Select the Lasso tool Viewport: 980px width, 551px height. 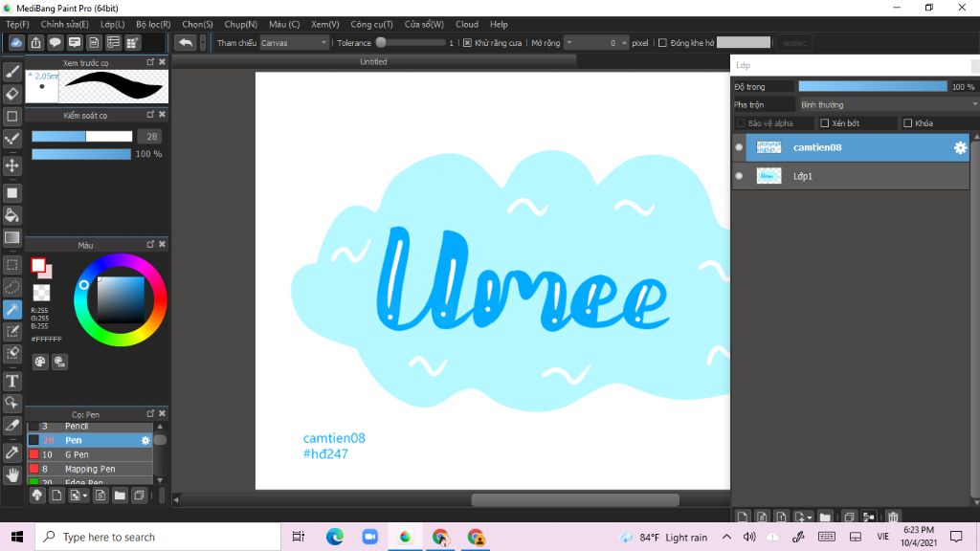(11, 287)
